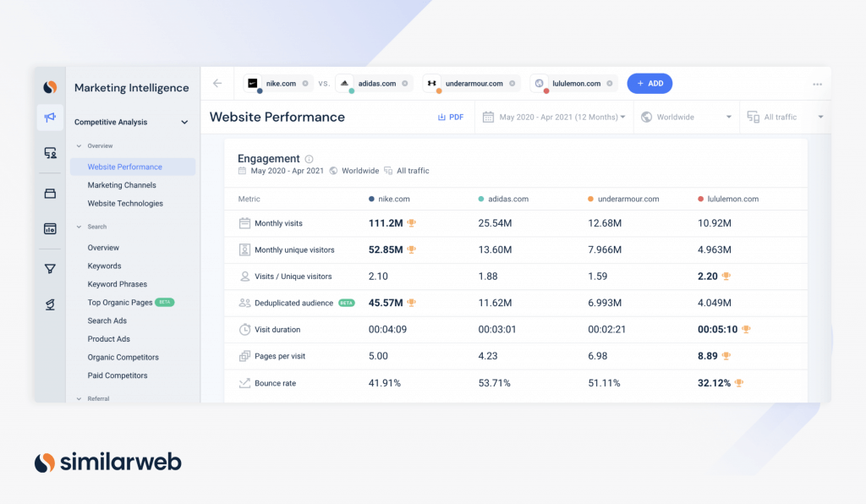Click the 6.98 underarmour pages per visit value
The width and height of the screenshot is (866, 504).
tap(598, 356)
